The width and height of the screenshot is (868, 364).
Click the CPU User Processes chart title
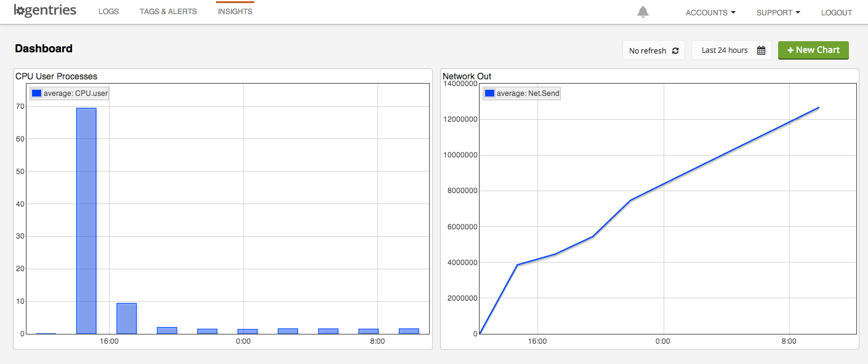56,76
